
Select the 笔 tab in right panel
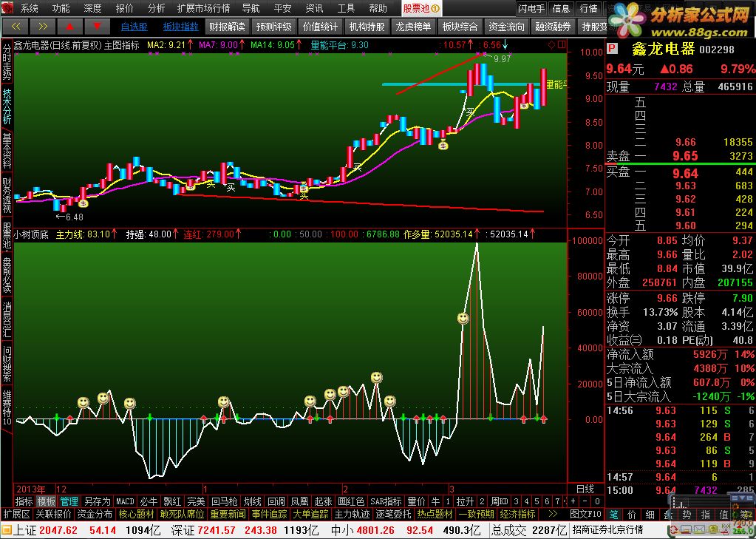point(614,515)
